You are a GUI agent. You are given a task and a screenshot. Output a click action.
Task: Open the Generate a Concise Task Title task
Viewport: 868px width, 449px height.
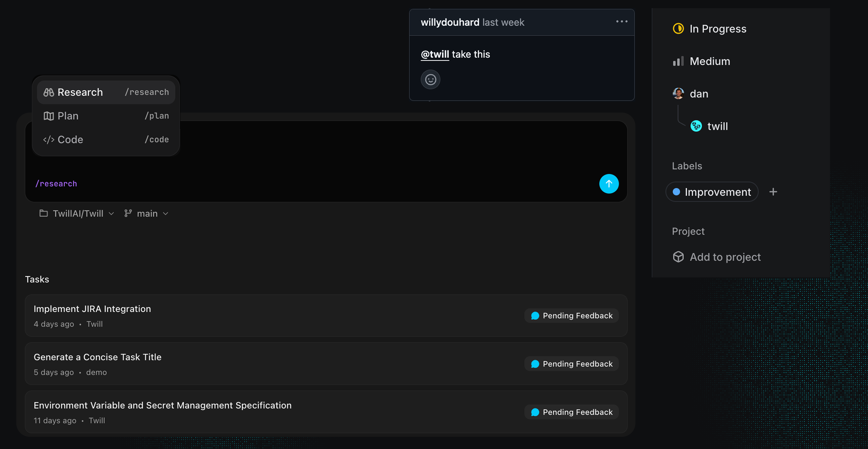coord(97,357)
